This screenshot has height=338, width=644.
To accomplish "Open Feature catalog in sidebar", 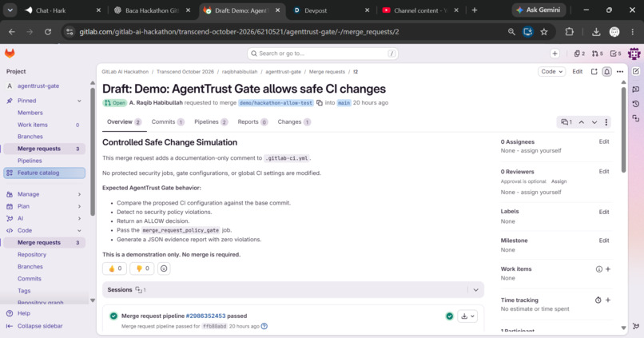I will pyautogui.click(x=45, y=173).
